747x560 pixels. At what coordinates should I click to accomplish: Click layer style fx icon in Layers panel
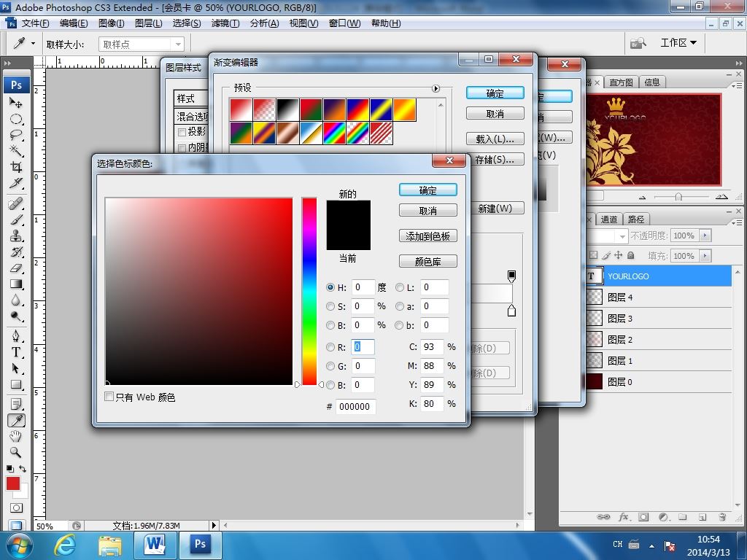pyautogui.click(x=623, y=517)
